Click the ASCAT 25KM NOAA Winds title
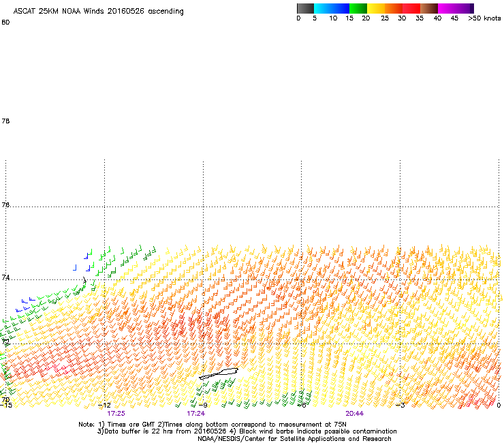504x443 pixels. pyautogui.click(x=98, y=12)
